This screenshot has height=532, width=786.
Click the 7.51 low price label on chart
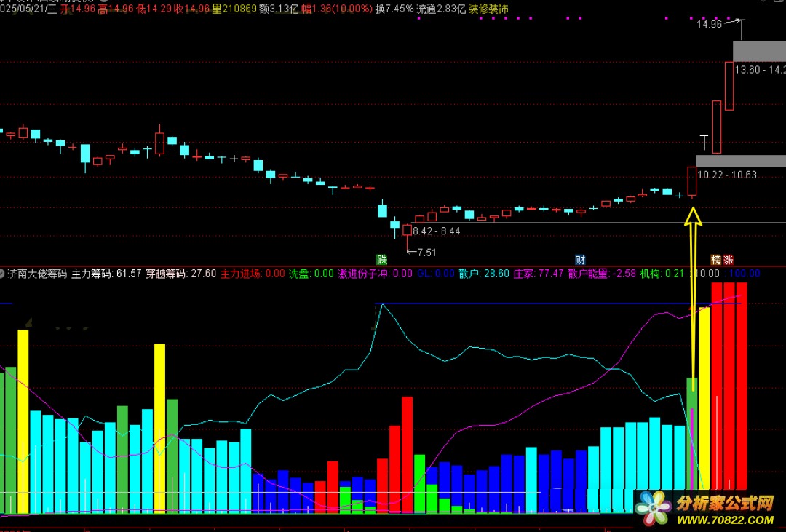426,253
